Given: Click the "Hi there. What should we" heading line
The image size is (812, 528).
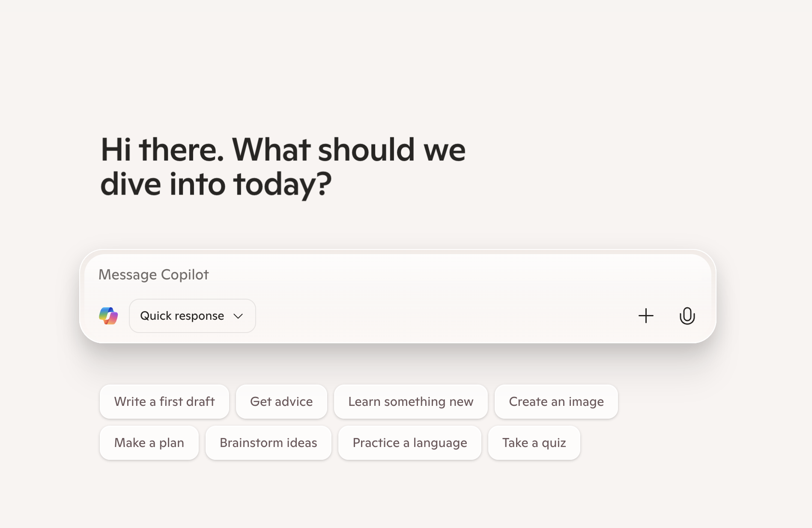Looking at the screenshot, I should coord(283,150).
